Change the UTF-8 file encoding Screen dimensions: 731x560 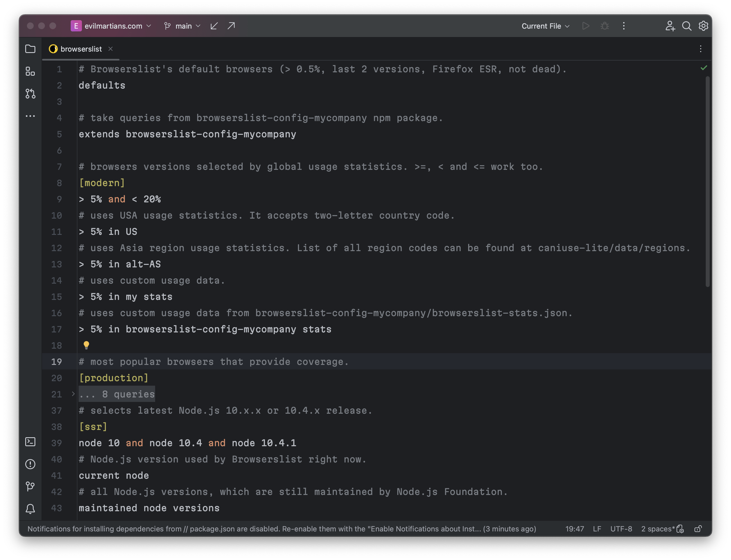pos(621,529)
